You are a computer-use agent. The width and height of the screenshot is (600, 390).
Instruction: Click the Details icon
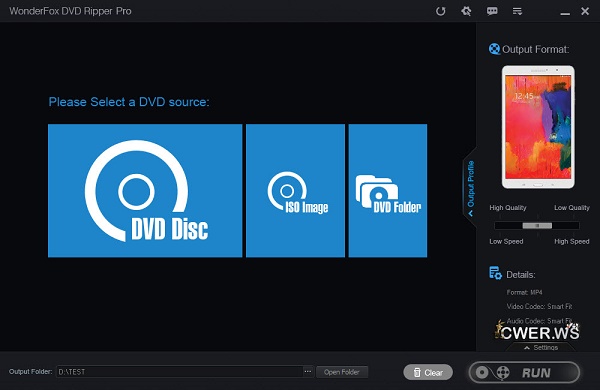click(495, 273)
